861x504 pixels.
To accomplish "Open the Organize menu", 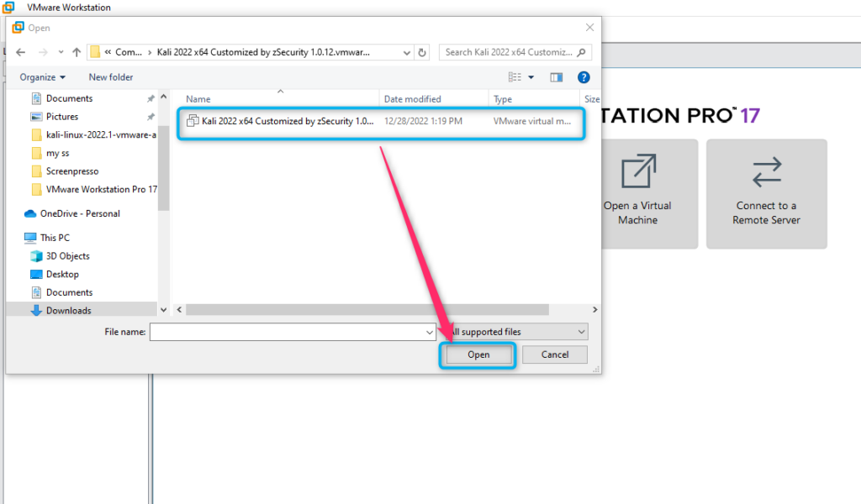I will click(42, 77).
